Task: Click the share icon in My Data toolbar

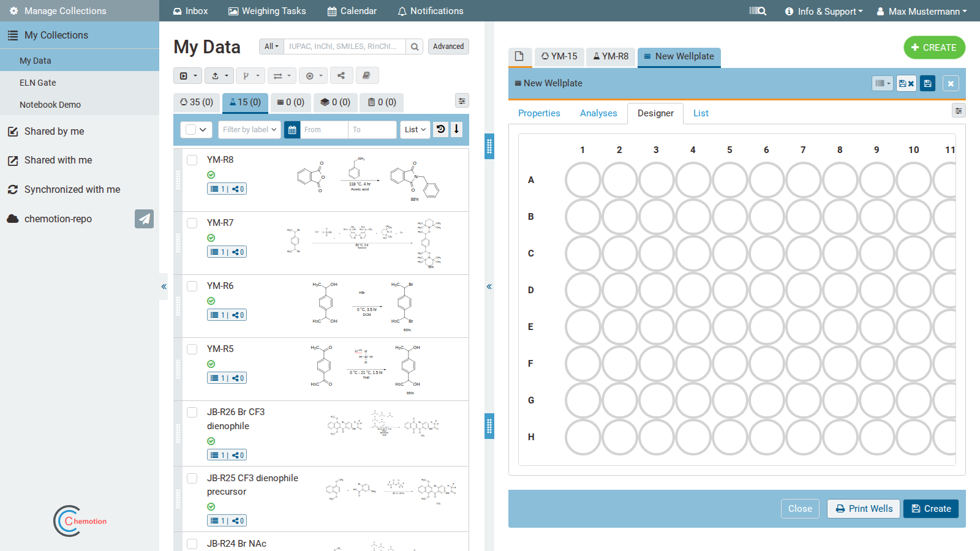Action: click(341, 76)
